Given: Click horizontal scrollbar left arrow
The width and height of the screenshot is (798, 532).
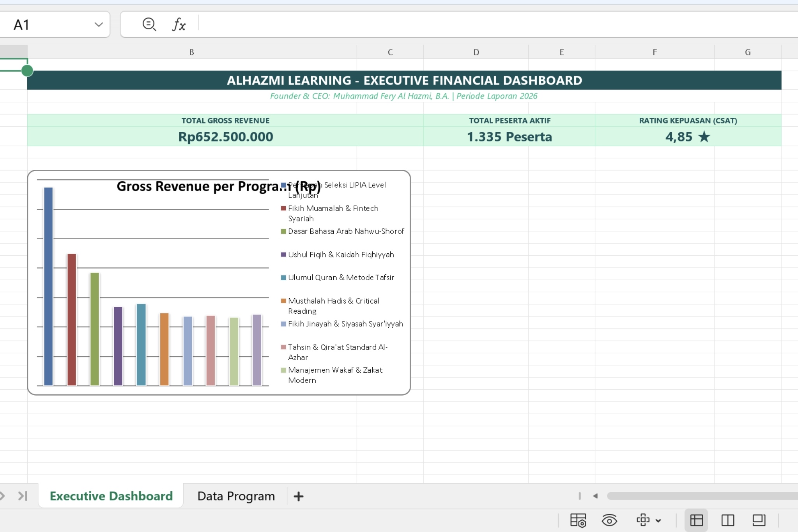Looking at the screenshot, I should point(595,496).
